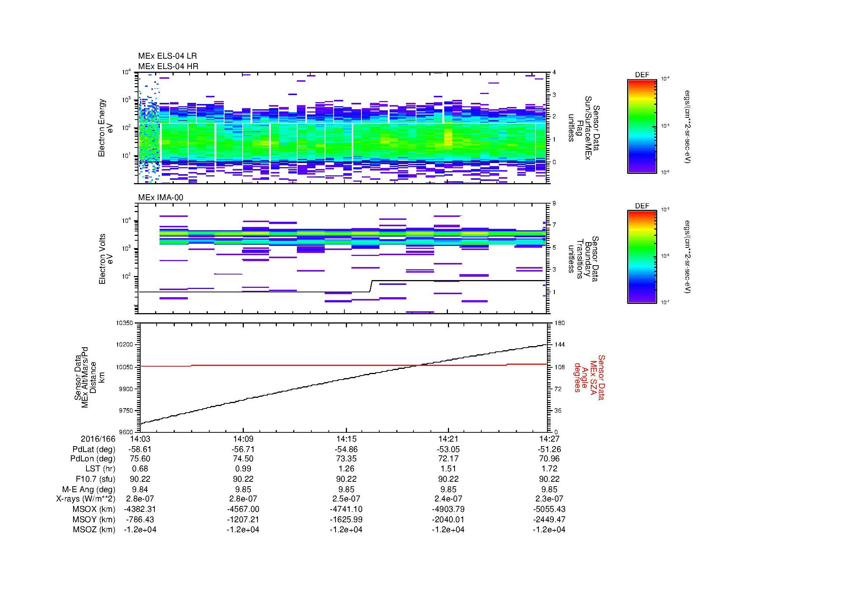The image size is (868, 614).
Task: Click the MEx IMA-00 panel title
Action: click(x=160, y=198)
